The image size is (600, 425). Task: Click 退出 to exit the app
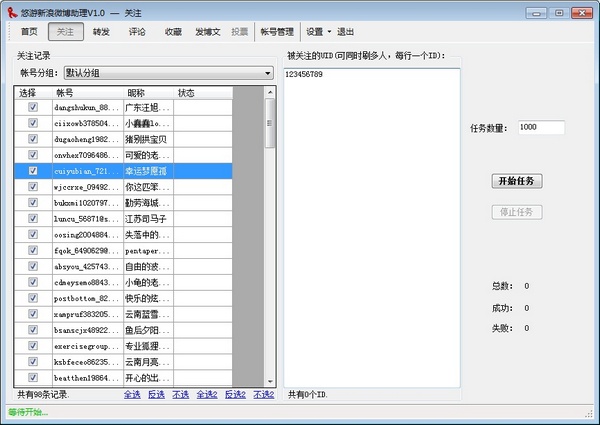tap(345, 32)
